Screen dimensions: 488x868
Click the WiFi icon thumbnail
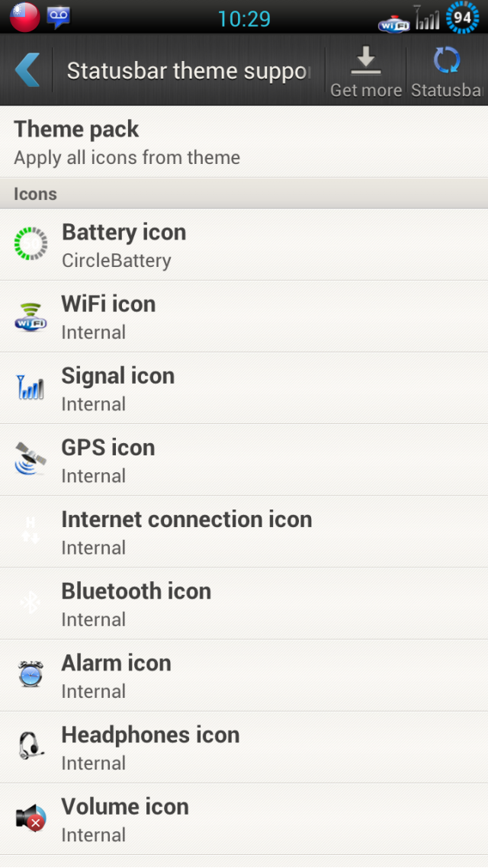pyautogui.click(x=30, y=316)
